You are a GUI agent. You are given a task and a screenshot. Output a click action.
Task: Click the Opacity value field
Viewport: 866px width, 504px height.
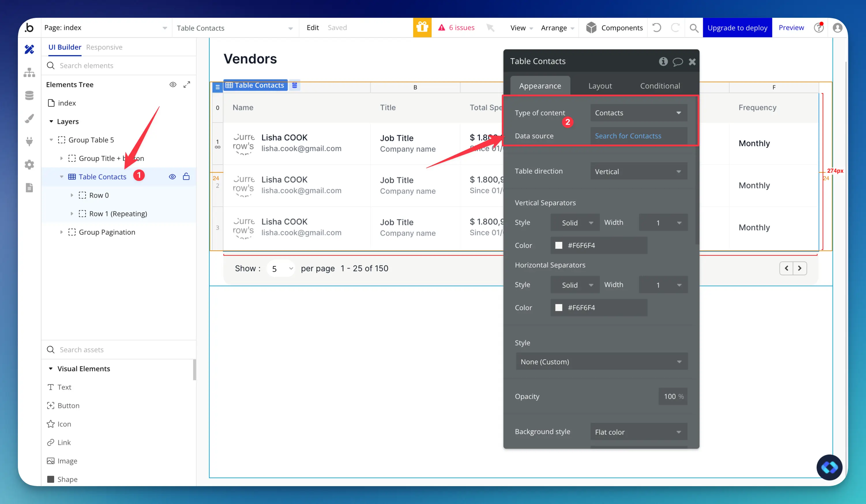tap(673, 396)
